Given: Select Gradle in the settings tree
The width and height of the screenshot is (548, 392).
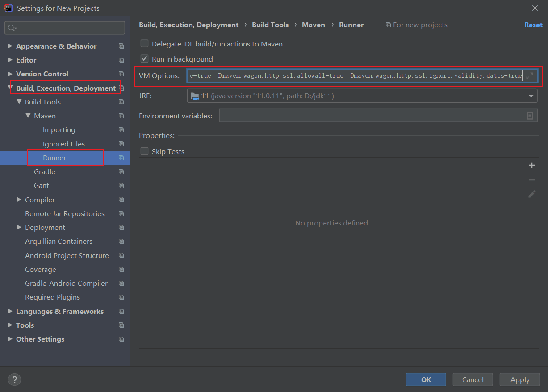Looking at the screenshot, I should 45,171.
